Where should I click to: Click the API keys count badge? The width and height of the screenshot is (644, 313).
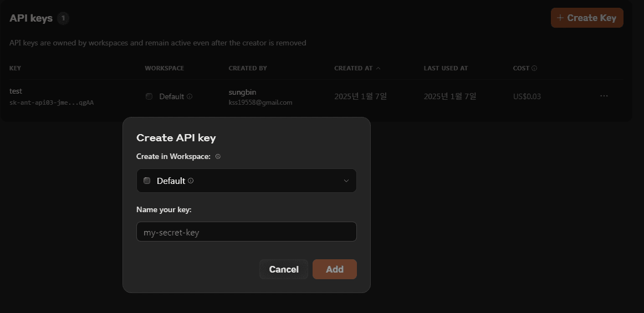click(63, 18)
